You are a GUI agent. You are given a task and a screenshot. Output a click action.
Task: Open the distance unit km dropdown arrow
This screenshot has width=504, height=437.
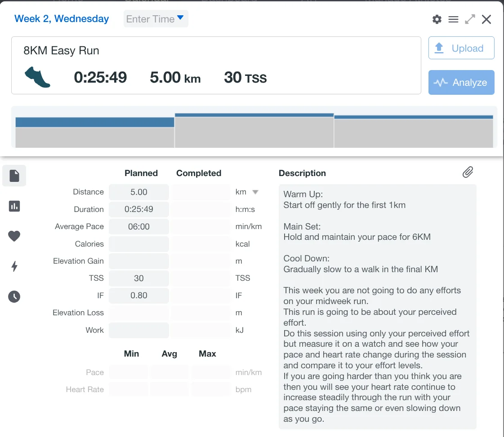(x=255, y=192)
